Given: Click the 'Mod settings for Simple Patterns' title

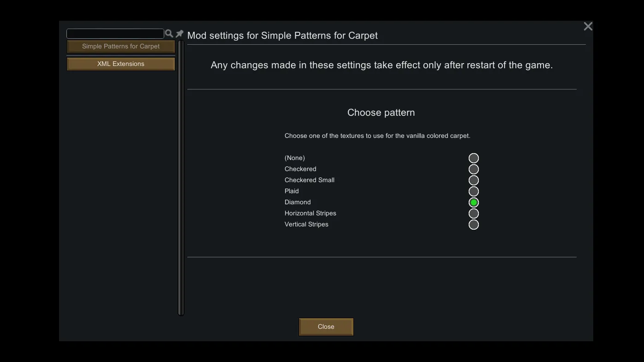Looking at the screenshot, I should 282,36.
